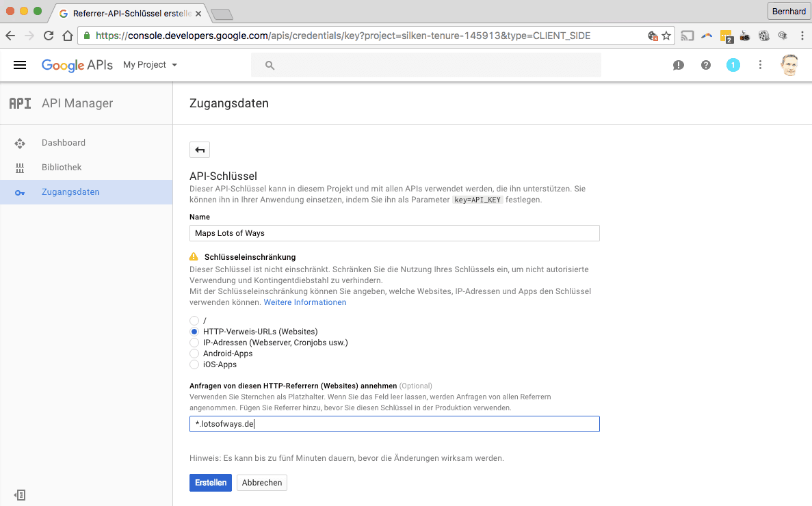Click the back arrow above API-Schlüssel
Viewport: 812px width, 506px height.
click(199, 149)
